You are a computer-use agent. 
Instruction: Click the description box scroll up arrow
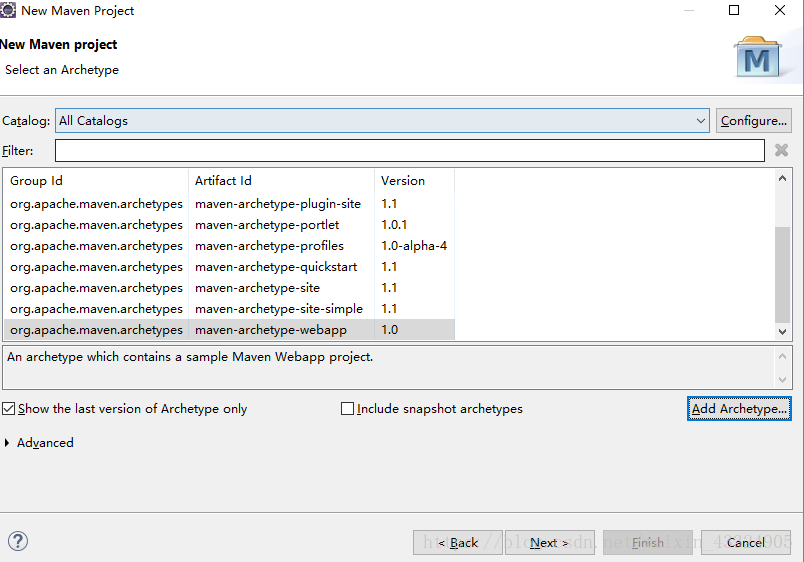click(x=782, y=356)
